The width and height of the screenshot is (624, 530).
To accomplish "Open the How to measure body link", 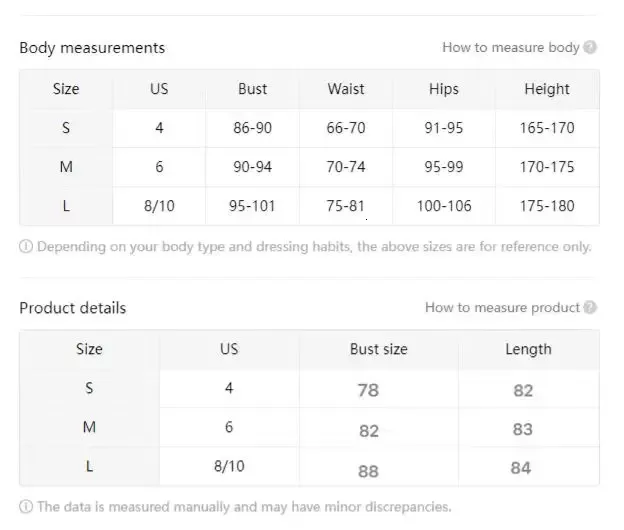I will [x=511, y=47].
